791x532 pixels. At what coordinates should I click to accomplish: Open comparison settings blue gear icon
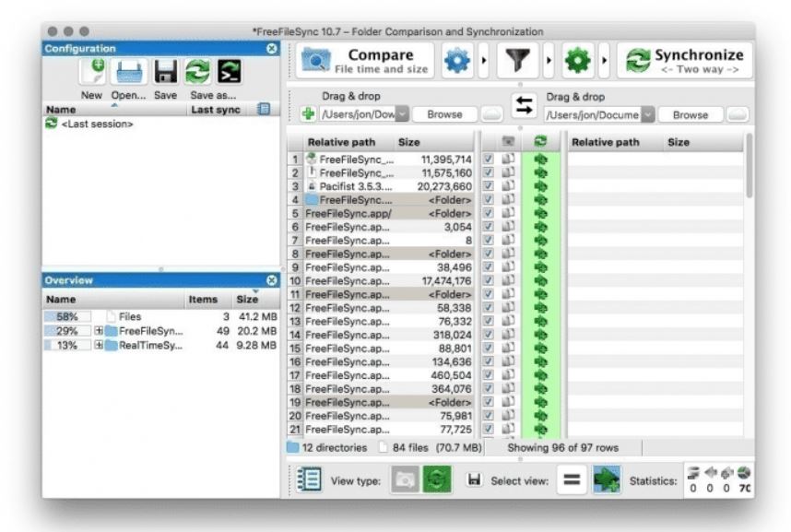457,61
